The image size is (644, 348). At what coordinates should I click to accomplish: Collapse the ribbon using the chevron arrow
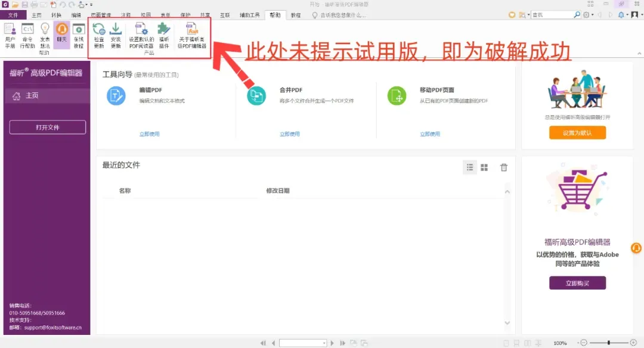tap(639, 54)
